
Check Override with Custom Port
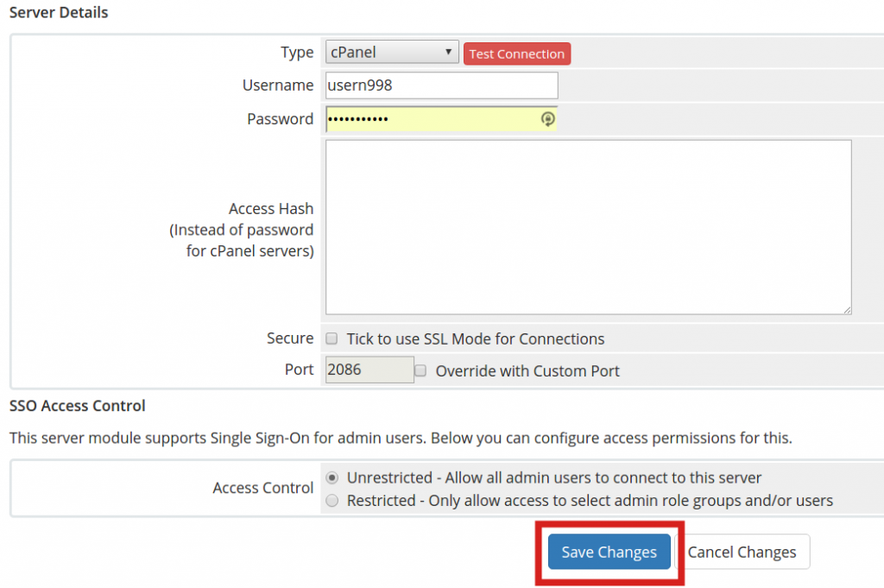420,370
